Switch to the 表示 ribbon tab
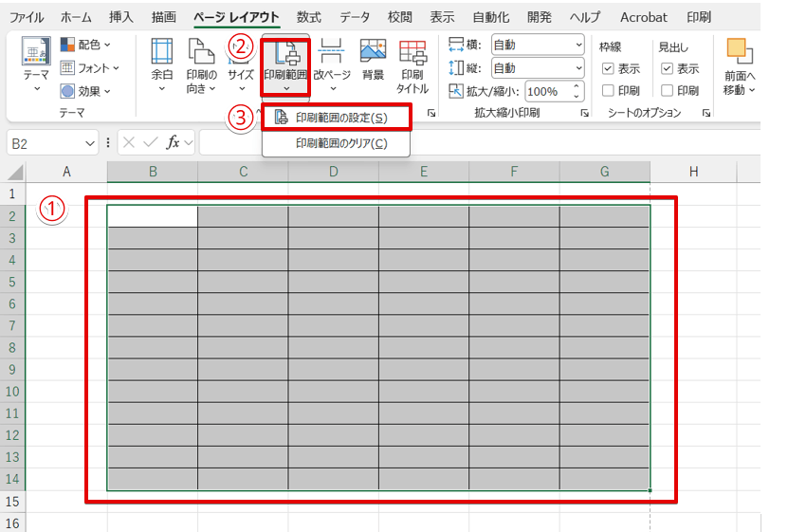This screenshot has height=532, width=788. [x=442, y=17]
